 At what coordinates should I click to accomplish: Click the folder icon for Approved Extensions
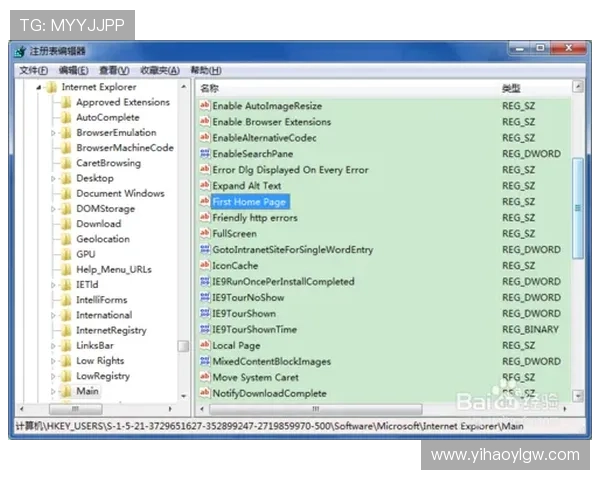(x=66, y=102)
